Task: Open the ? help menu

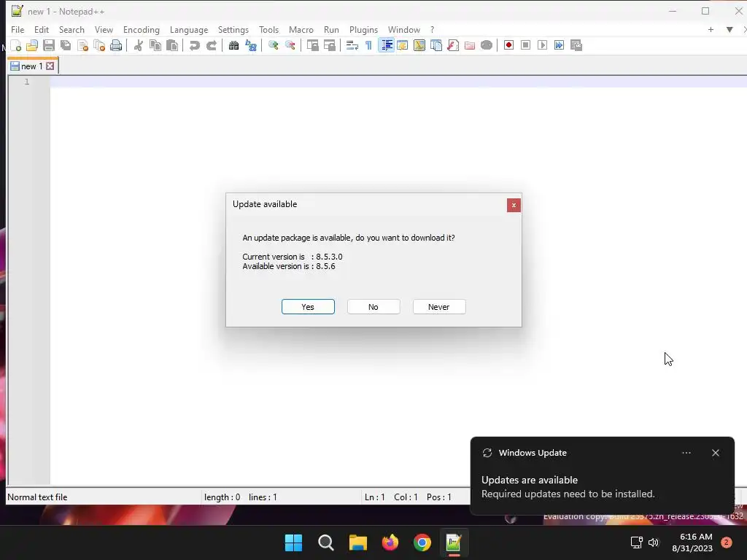Action: pos(432,29)
